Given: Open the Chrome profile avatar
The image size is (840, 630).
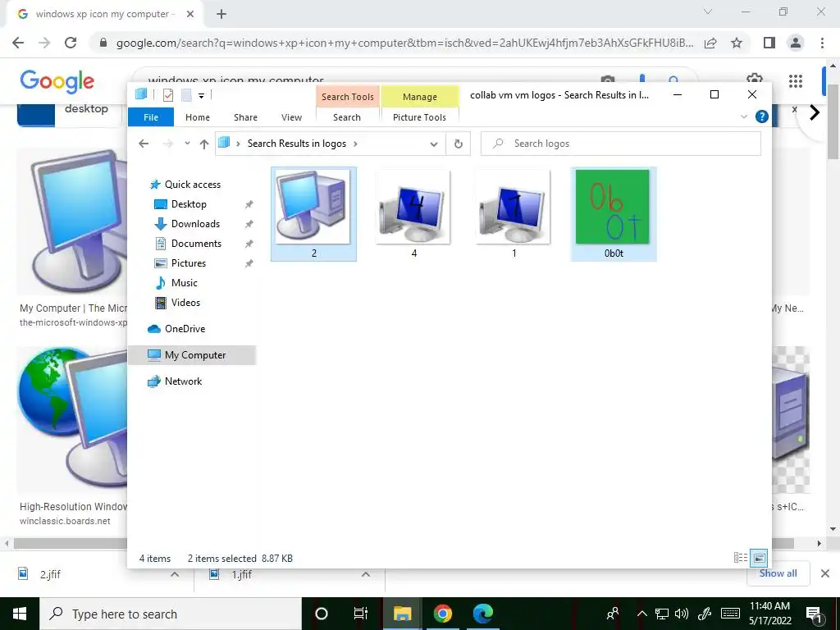Looking at the screenshot, I should tap(796, 43).
